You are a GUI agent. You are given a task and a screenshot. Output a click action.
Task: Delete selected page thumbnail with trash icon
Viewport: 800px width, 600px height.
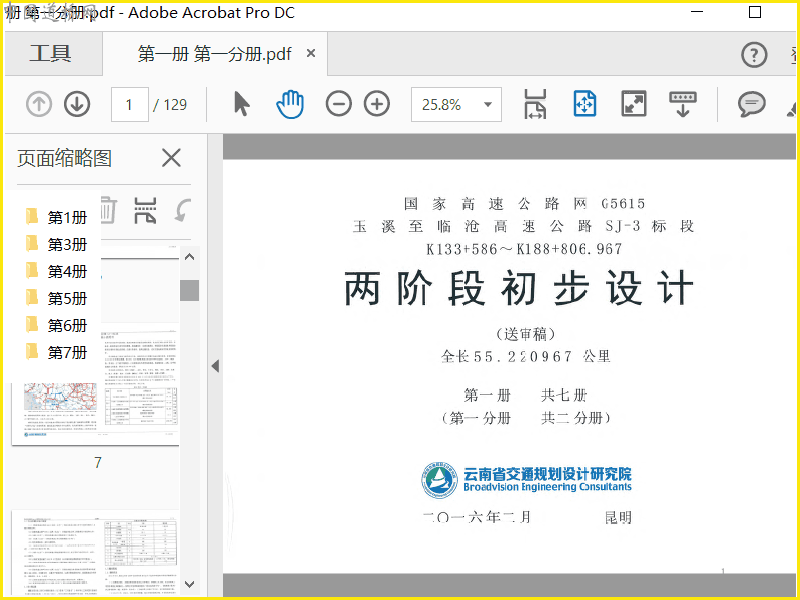(108, 210)
